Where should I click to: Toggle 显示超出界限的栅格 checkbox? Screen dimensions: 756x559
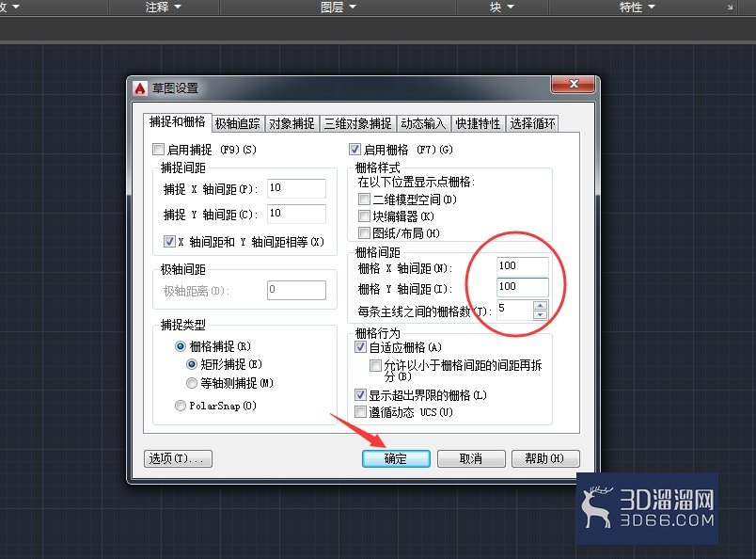tap(361, 395)
